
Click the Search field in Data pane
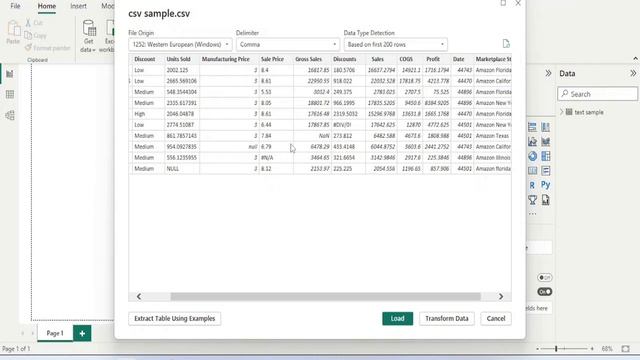598,94
